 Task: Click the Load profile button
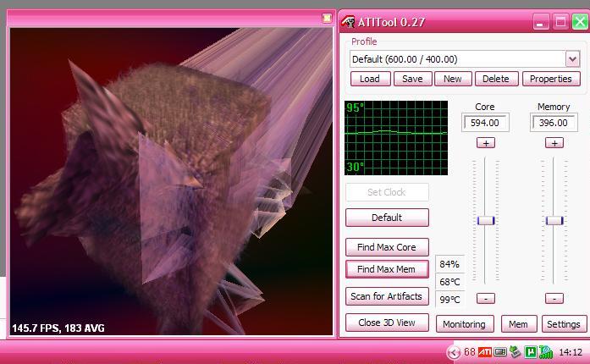[x=370, y=79]
